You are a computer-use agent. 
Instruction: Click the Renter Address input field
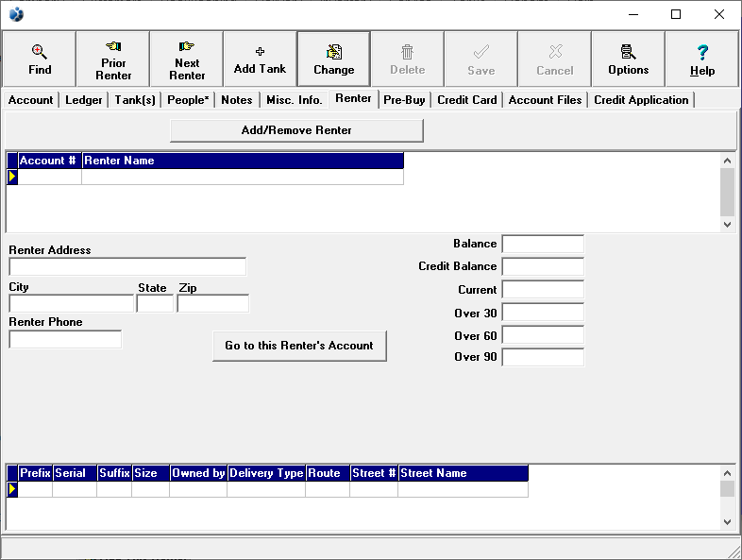click(127, 266)
